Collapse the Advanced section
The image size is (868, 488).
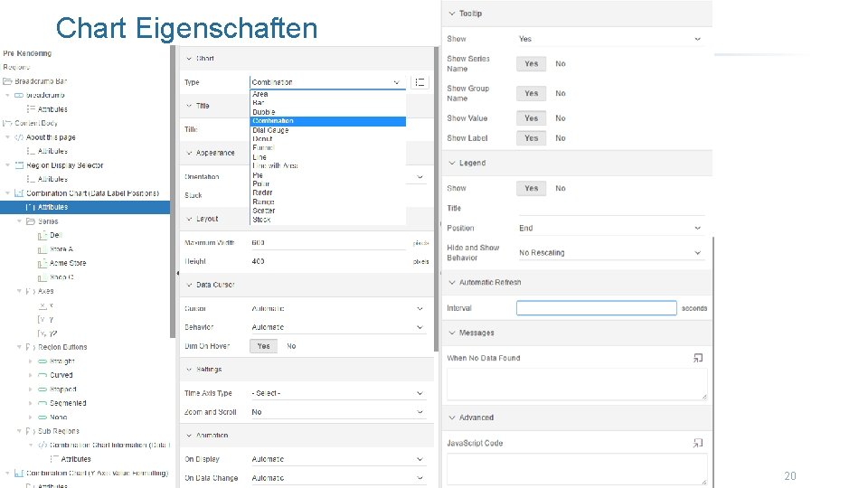tap(452, 418)
